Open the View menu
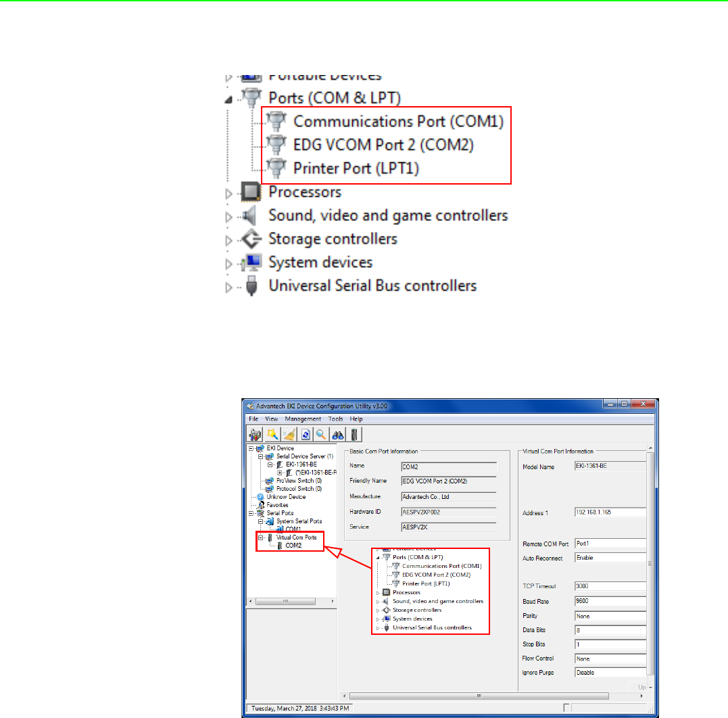Screen dimensions: 728x718 (x=271, y=419)
